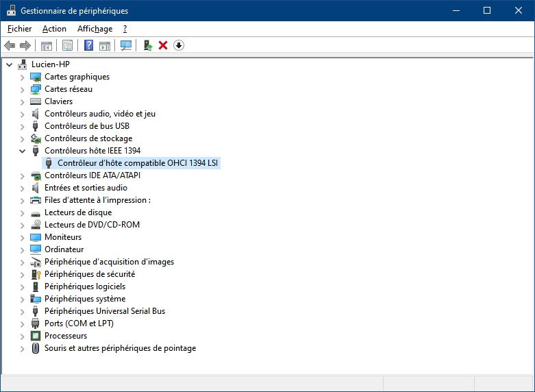
Task: Click the Cartes graphiques device icon
Action: 36,77
